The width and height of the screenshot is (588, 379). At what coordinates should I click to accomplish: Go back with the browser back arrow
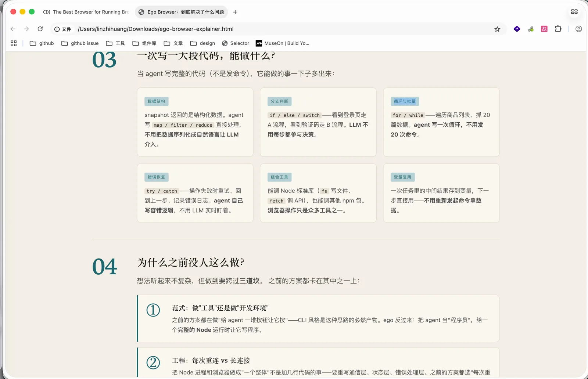[x=13, y=29]
